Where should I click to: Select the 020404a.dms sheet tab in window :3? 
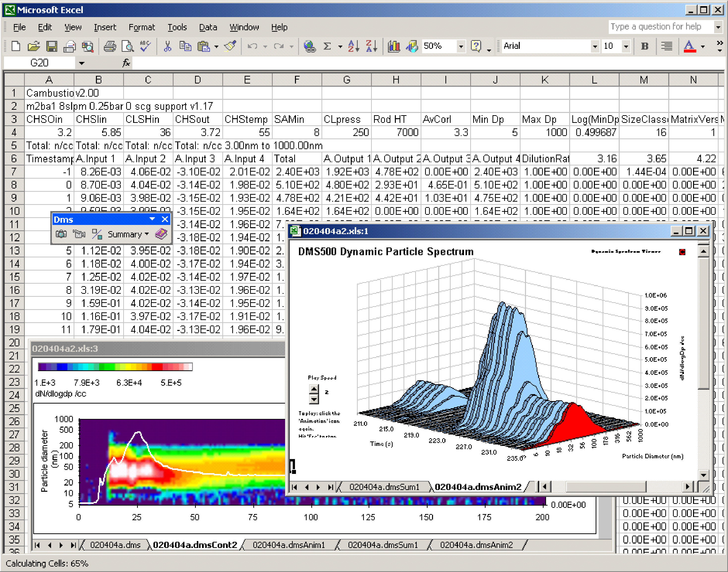[x=115, y=545]
